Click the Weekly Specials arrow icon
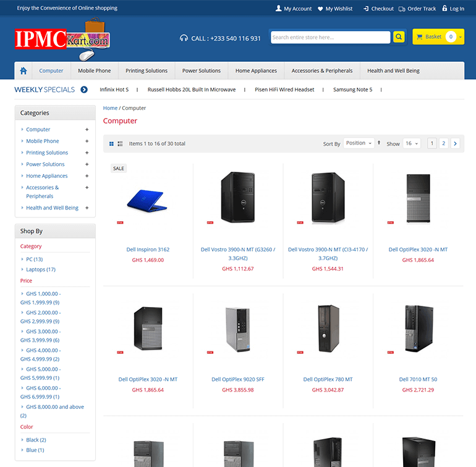The height and width of the screenshot is (467, 476). tap(84, 90)
